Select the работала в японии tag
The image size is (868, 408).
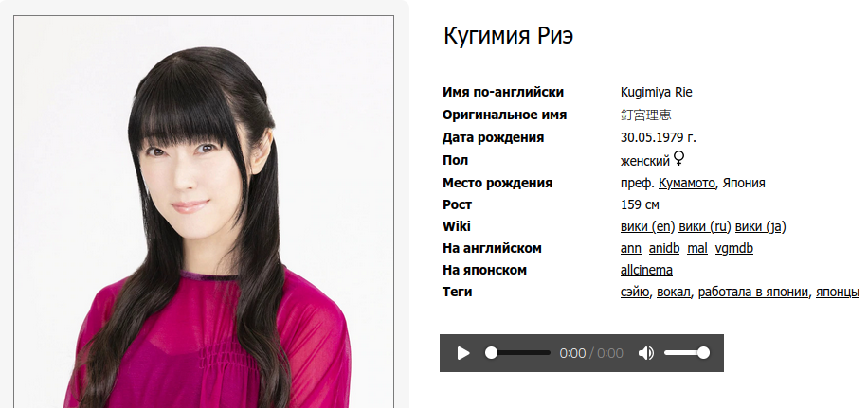pyautogui.click(x=752, y=292)
